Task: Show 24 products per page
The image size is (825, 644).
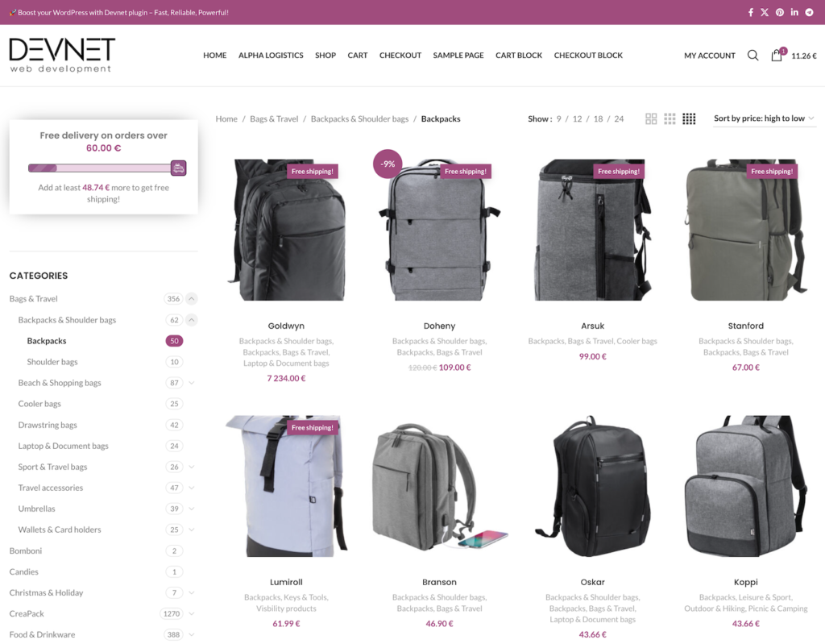Action: 619,119
